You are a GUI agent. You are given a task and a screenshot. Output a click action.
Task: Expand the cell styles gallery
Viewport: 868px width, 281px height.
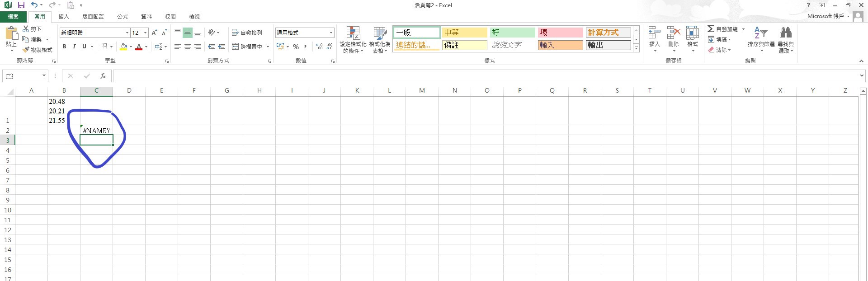point(636,48)
